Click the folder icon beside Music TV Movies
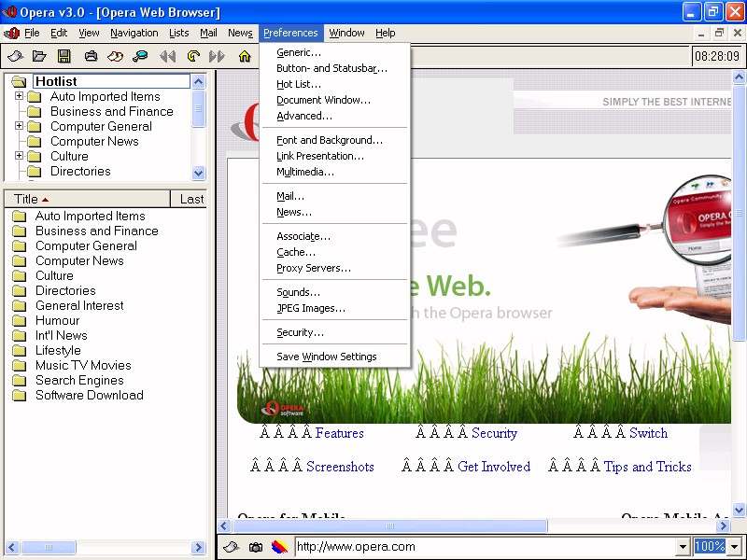This screenshot has height=560, width=747. pyautogui.click(x=19, y=365)
